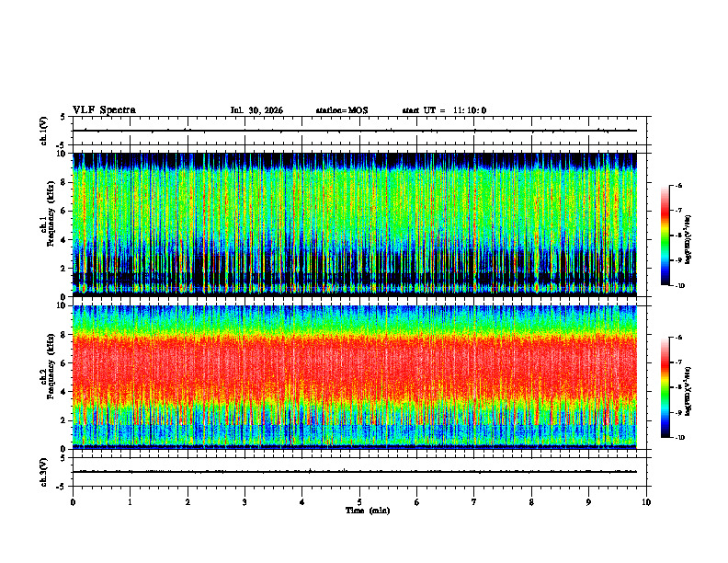Click the 7 minute tick on time axis
Screen dimensions: 728x563
[474, 502]
